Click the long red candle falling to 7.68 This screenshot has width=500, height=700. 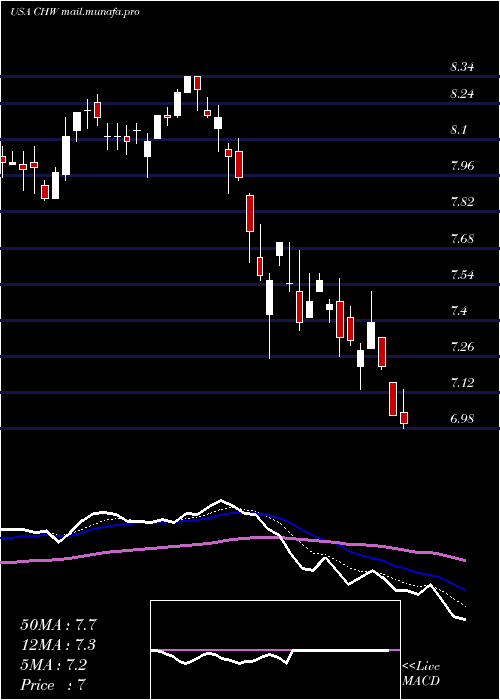coord(250,213)
